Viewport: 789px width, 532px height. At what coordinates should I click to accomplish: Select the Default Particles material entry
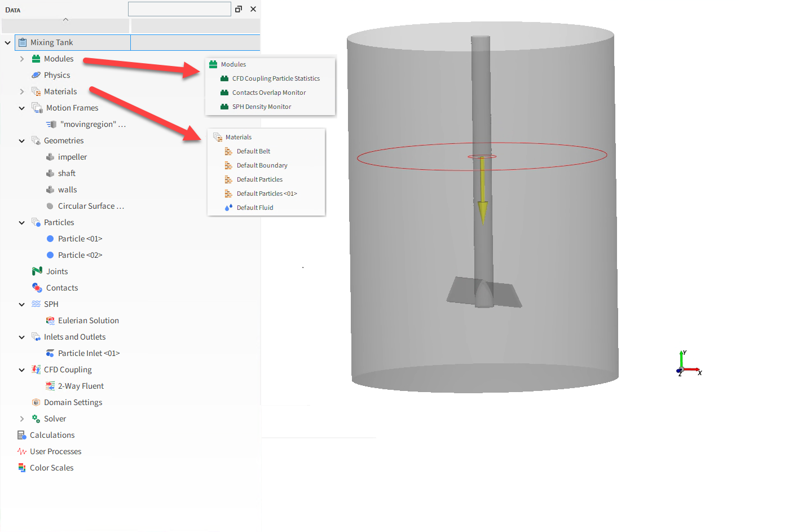[x=259, y=179]
